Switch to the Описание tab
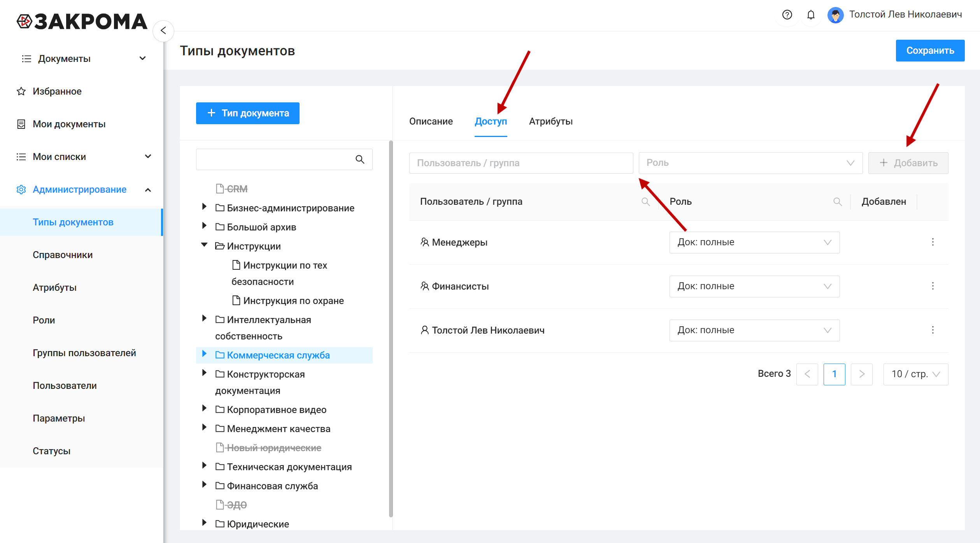 [x=431, y=121]
